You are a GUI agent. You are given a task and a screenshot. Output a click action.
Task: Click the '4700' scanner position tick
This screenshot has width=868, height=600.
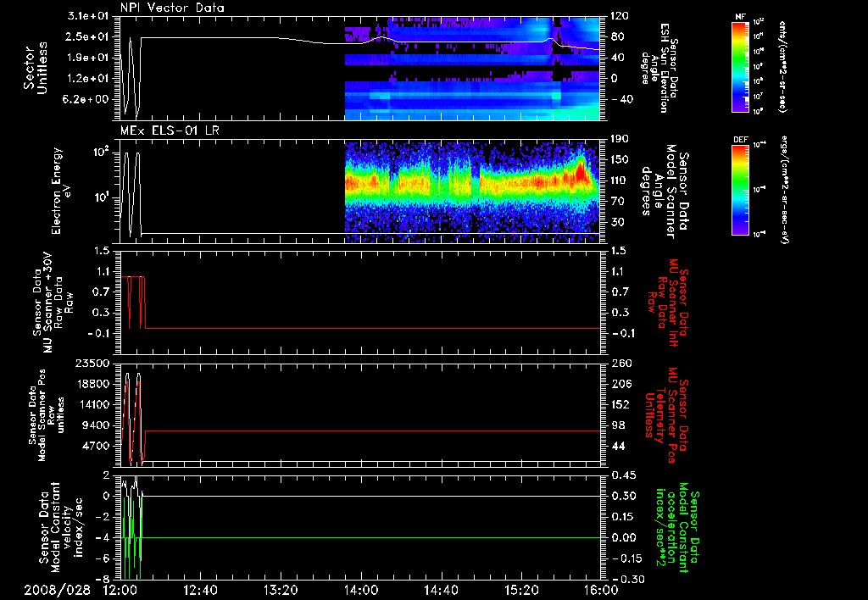coord(96,446)
